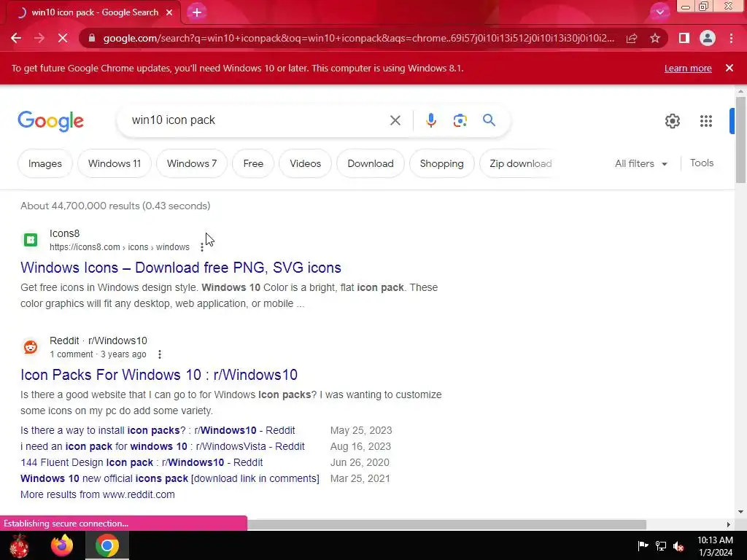
Task: Click the horizontal scrollbar thumb
Action: point(446,524)
